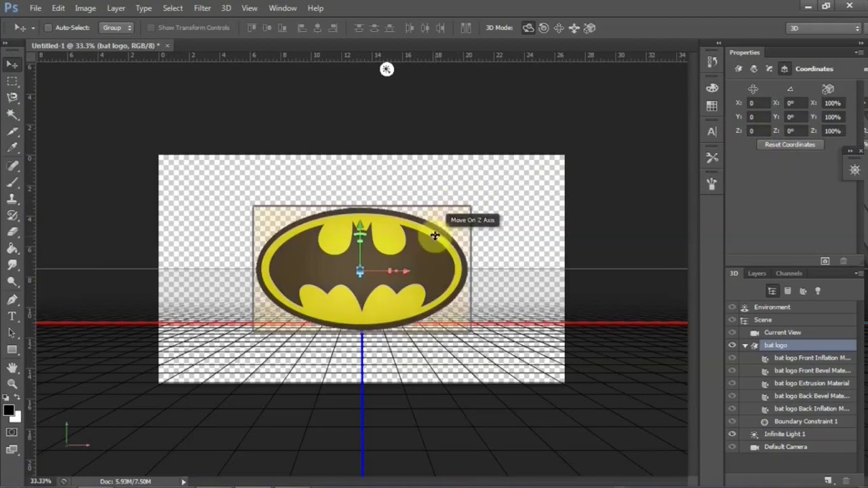The height and width of the screenshot is (488, 868).
Task: Show the whole scene filter in 3D panel
Action: click(772, 291)
